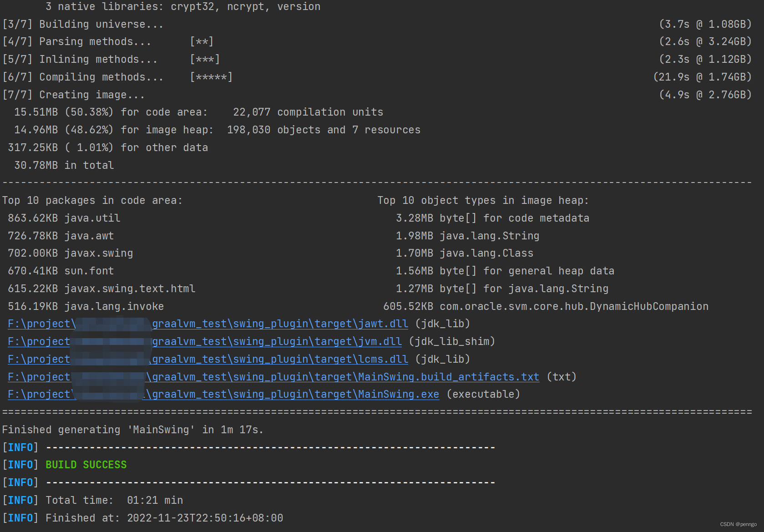Click the '(4.9s @ 2.76GB)' timing value

point(706,95)
